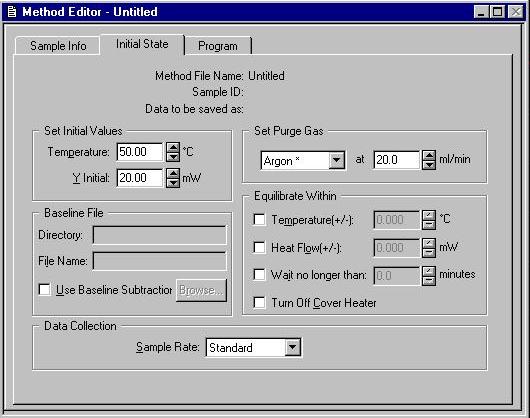530x418 pixels.
Task: Click the purge gas 20.0 ml/min field
Action: pos(396,160)
